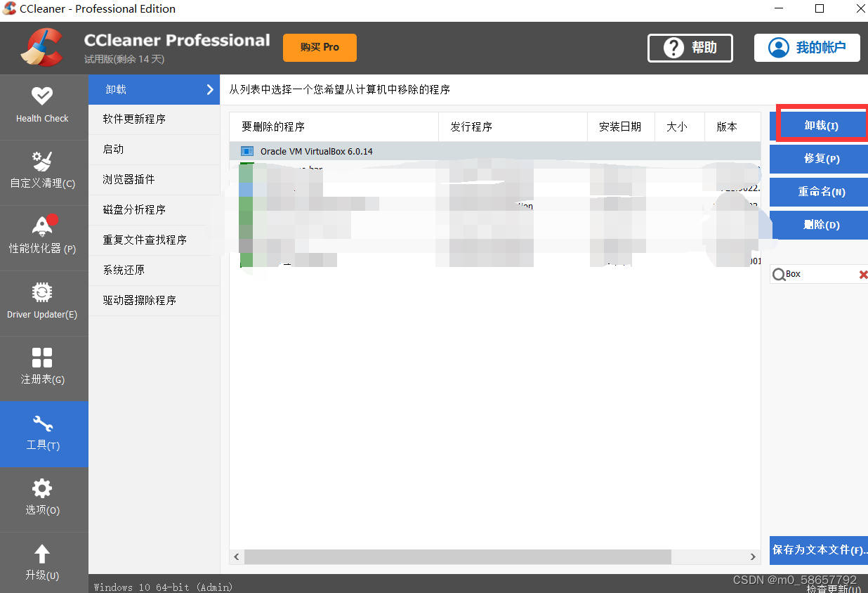Image resolution: width=868 pixels, height=593 pixels.
Task: Open Browser Plugins (浏览器插件)
Action: [x=154, y=180]
